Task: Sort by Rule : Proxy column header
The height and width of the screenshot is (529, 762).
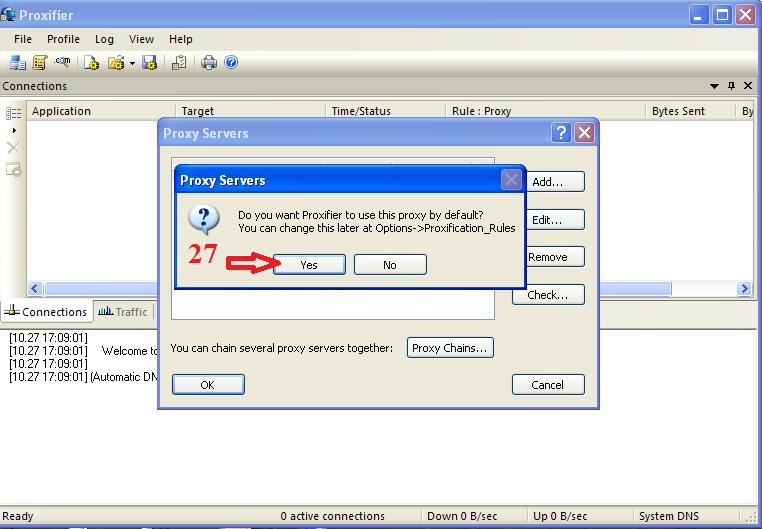Action: 545,111
